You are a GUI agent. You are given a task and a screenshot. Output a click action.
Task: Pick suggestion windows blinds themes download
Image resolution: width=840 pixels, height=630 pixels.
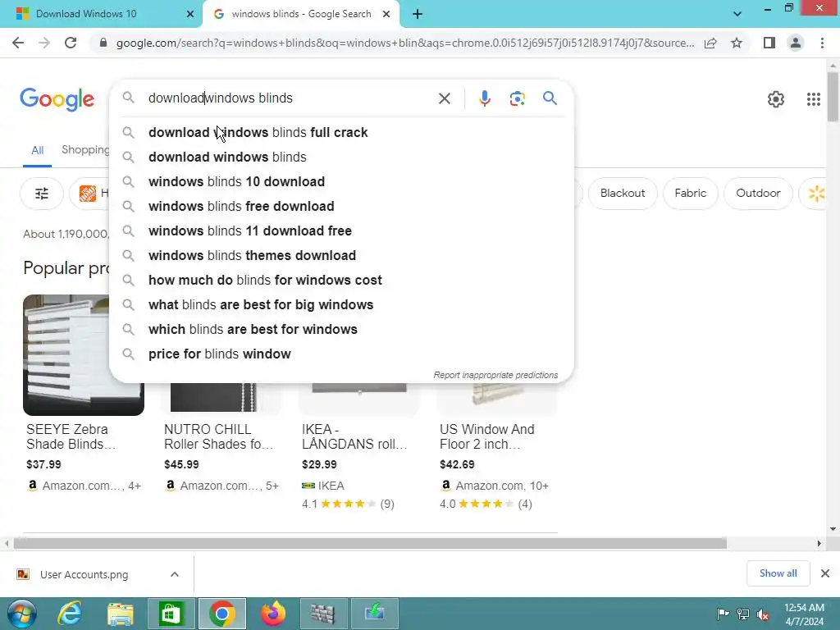pos(341,256)
